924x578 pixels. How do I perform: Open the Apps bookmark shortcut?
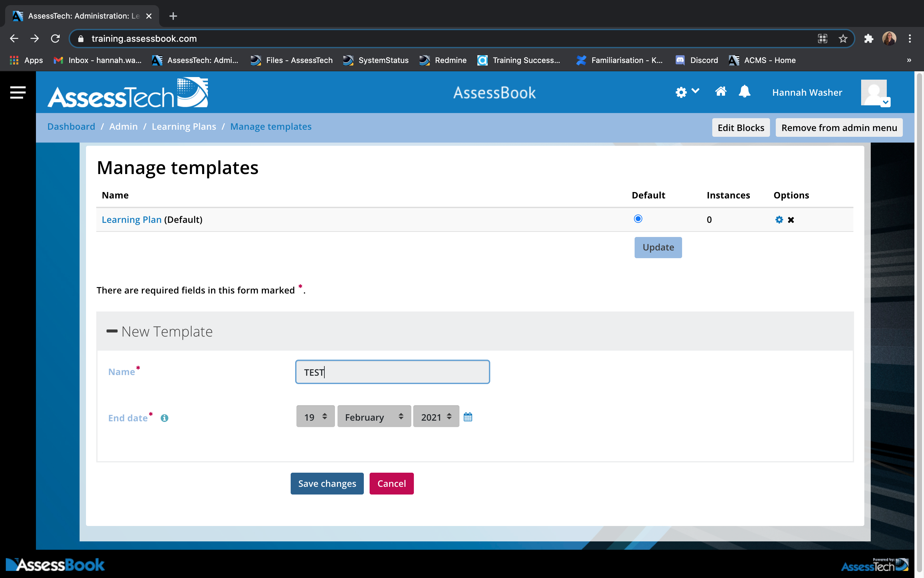pos(26,60)
